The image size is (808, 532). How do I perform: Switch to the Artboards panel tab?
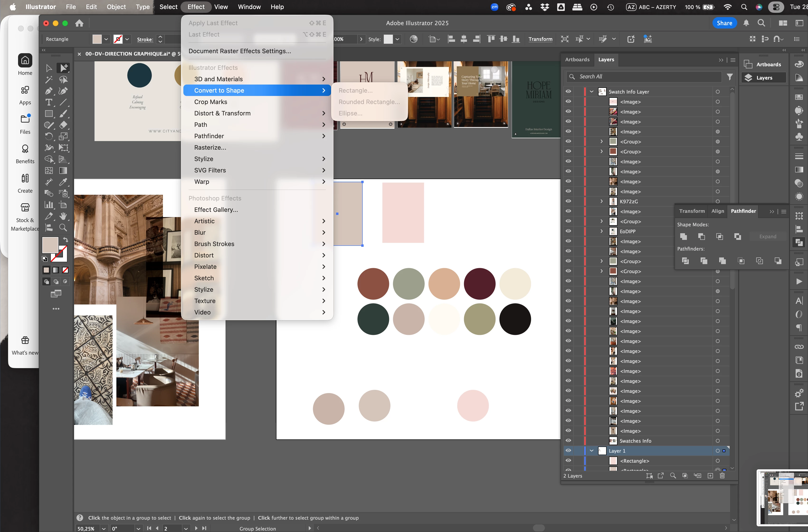(577, 59)
